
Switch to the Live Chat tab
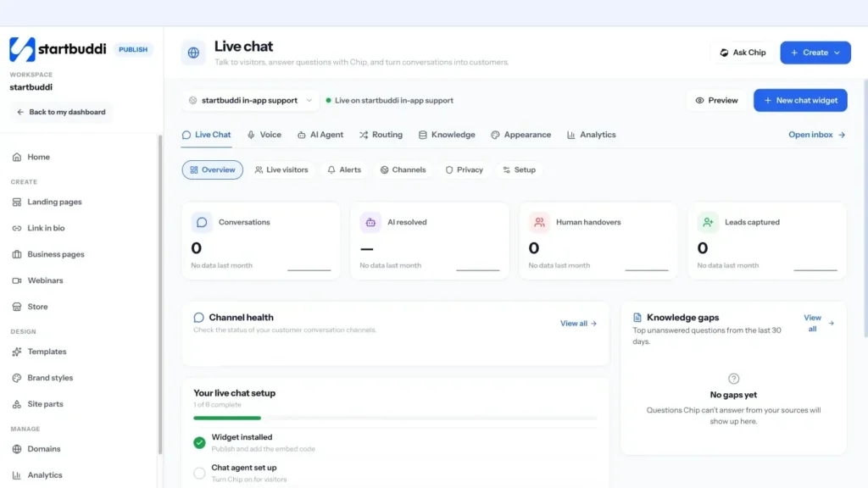tap(207, 135)
